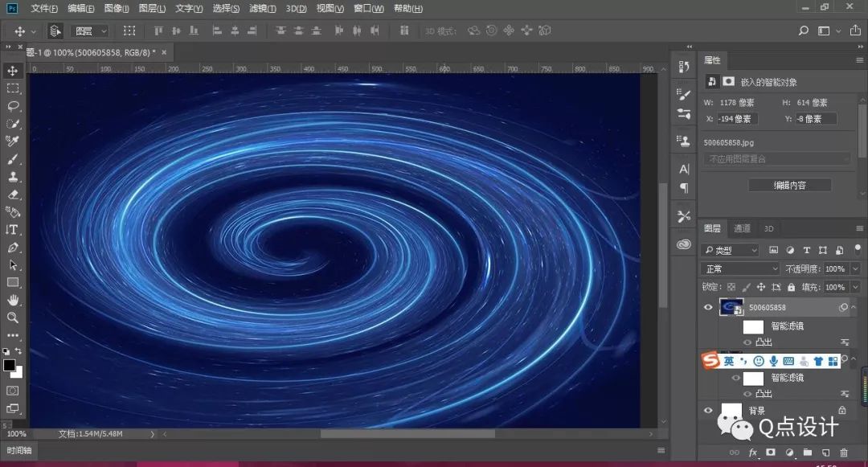This screenshot has height=467, width=868.
Task: Click the 编辑内容 button
Action: 789,185
